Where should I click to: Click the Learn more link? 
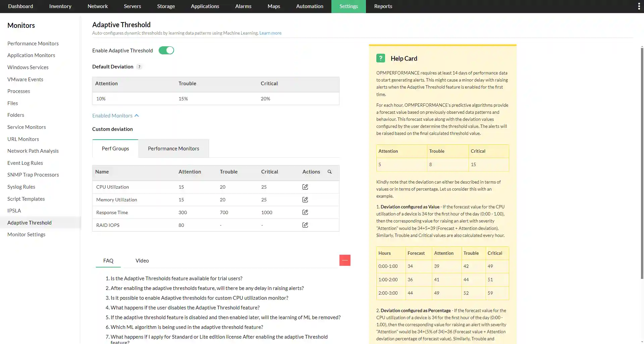pyautogui.click(x=270, y=33)
